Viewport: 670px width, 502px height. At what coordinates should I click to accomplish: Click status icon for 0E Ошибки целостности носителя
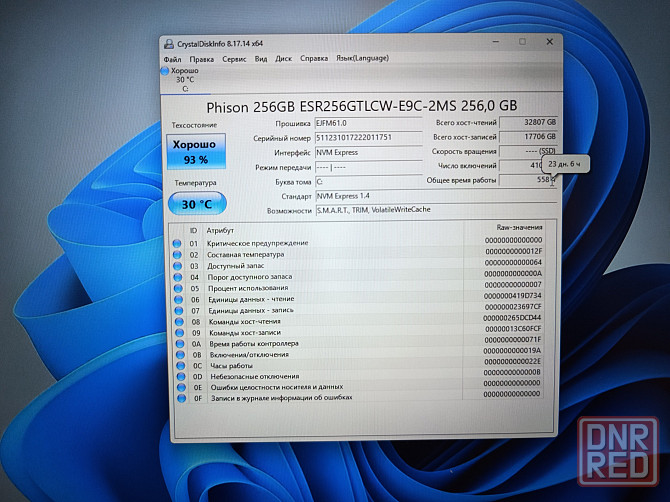pos(182,388)
